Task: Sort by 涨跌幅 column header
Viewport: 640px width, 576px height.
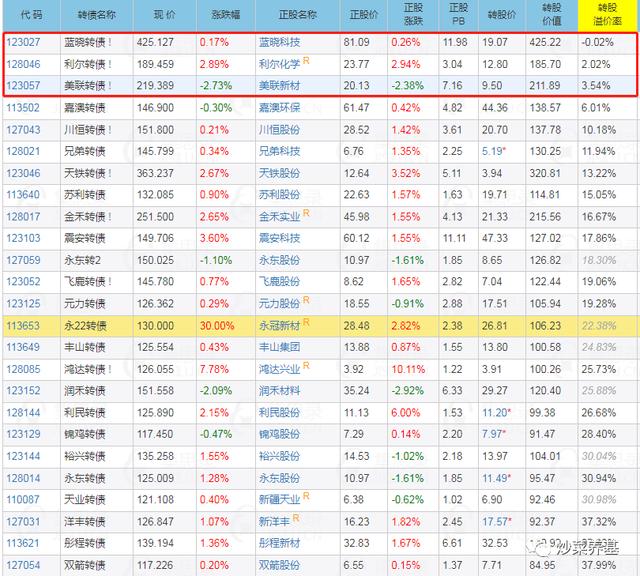Action: 225,15
